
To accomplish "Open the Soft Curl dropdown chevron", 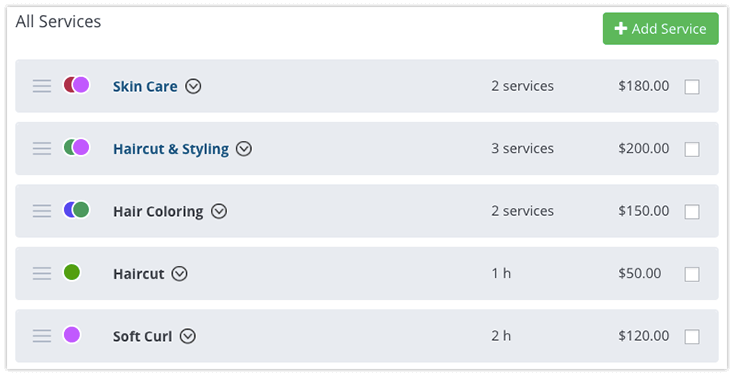I will point(188,336).
